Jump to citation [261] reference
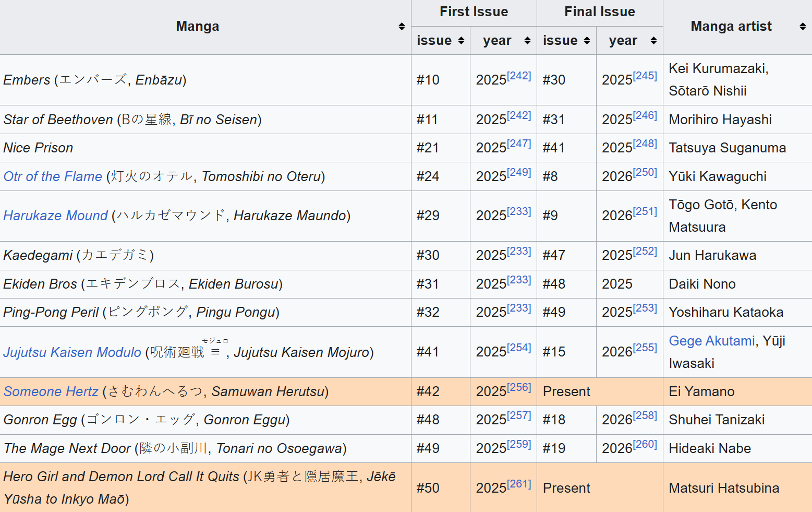This screenshot has height=512, width=812. 519,484
